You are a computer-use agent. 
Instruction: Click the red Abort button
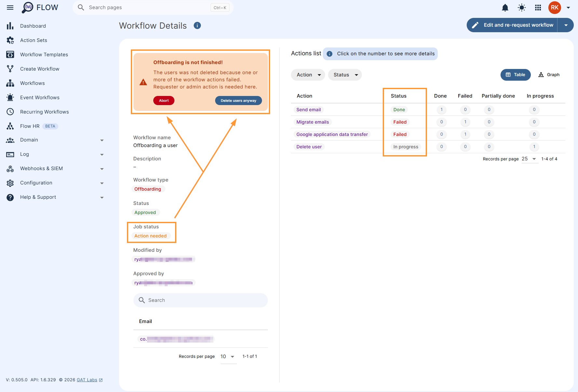[164, 101]
